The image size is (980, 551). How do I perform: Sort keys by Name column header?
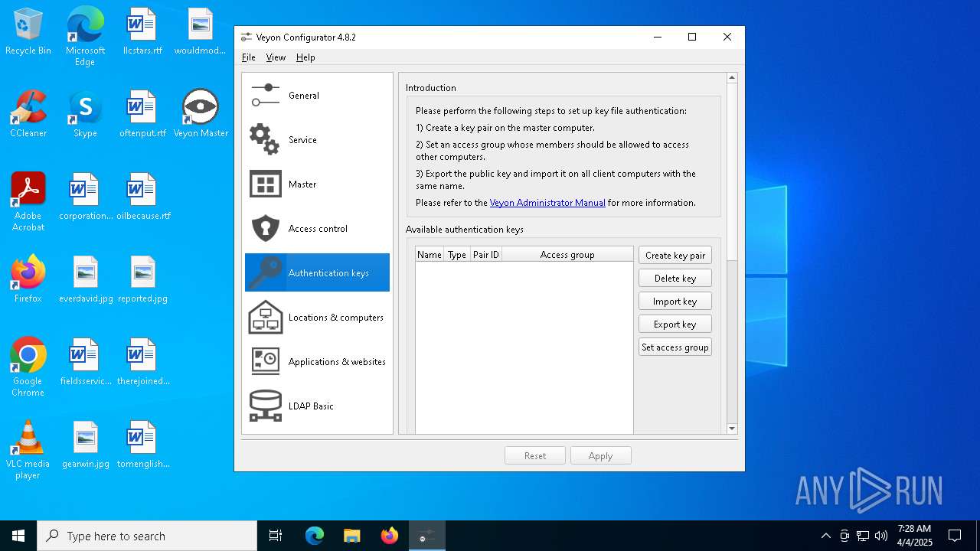(430, 255)
